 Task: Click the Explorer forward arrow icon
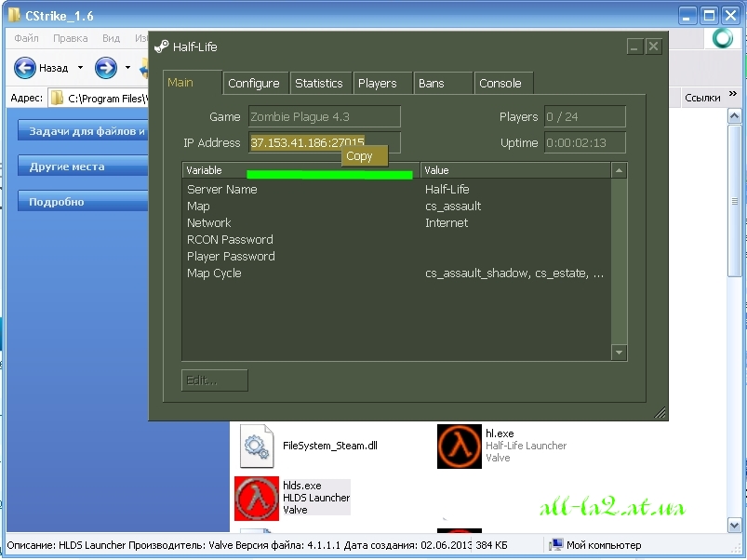(x=106, y=68)
